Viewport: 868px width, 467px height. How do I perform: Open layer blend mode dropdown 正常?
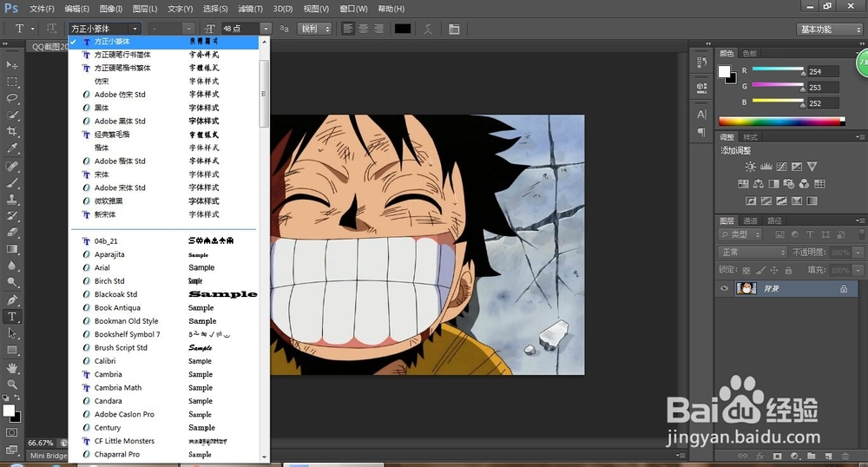753,253
